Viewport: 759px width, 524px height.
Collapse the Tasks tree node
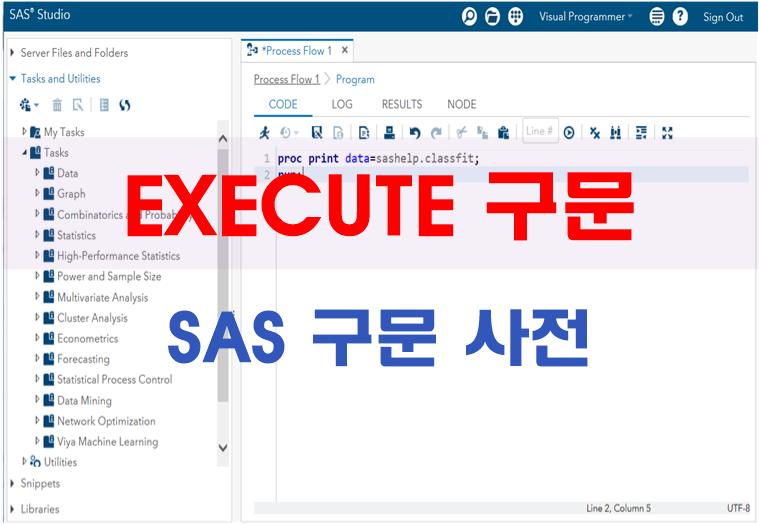click(x=24, y=152)
